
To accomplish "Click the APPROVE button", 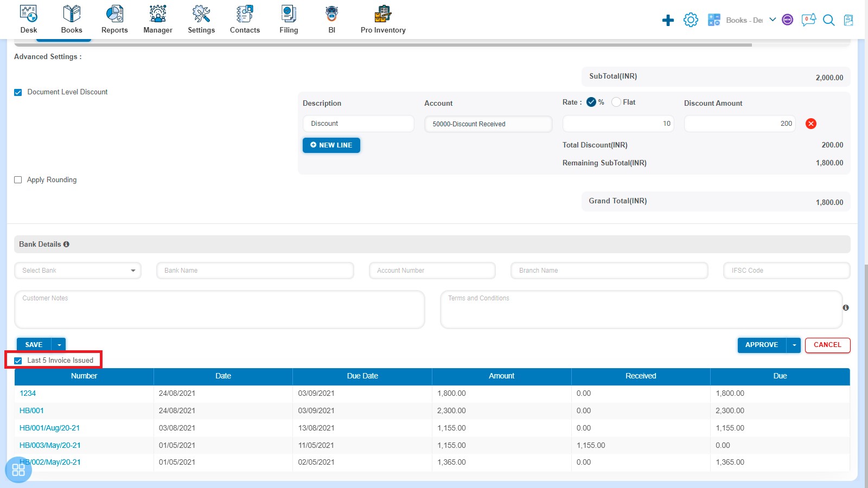I will tap(762, 345).
